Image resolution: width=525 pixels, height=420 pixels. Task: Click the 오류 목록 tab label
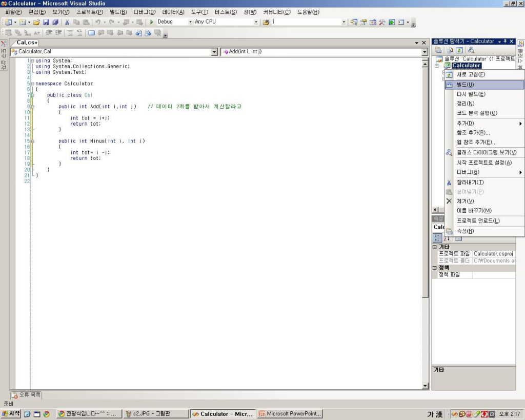30,395
